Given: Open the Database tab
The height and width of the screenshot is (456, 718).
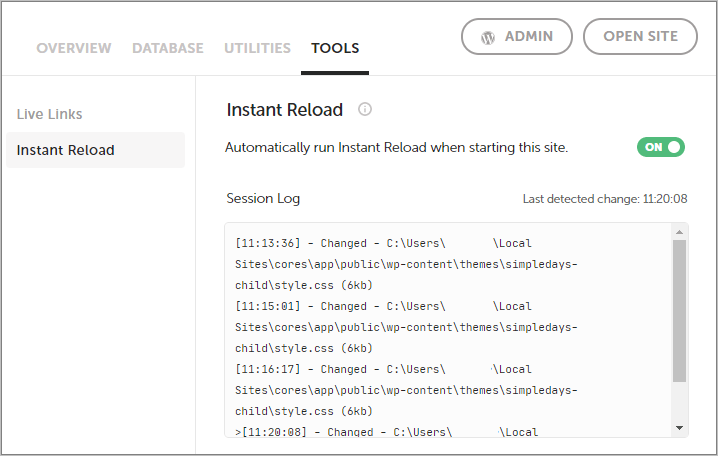Looking at the screenshot, I should (x=168, y=48).
